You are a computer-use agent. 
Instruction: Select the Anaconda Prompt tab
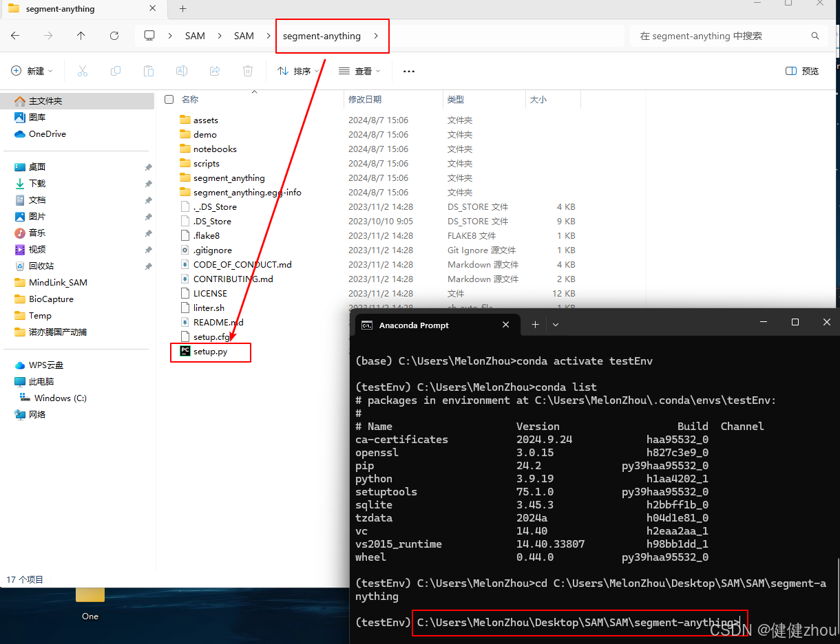point(437,325)
